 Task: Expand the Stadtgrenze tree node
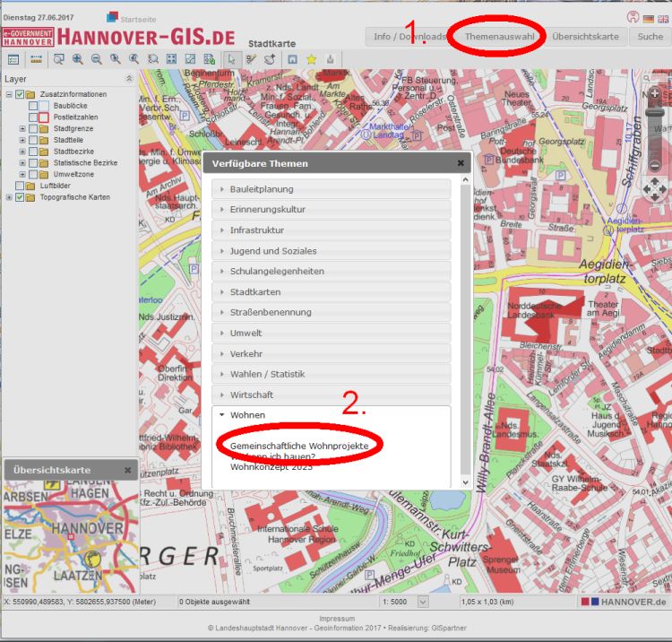click(22, 128)
